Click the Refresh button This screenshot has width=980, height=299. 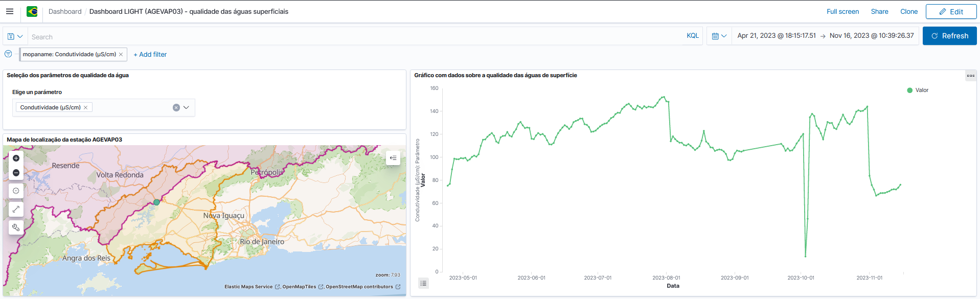tap(949, 36)
